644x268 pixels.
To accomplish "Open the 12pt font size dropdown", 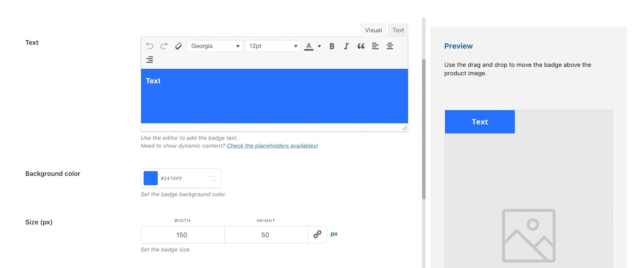I will coord(273,46).
